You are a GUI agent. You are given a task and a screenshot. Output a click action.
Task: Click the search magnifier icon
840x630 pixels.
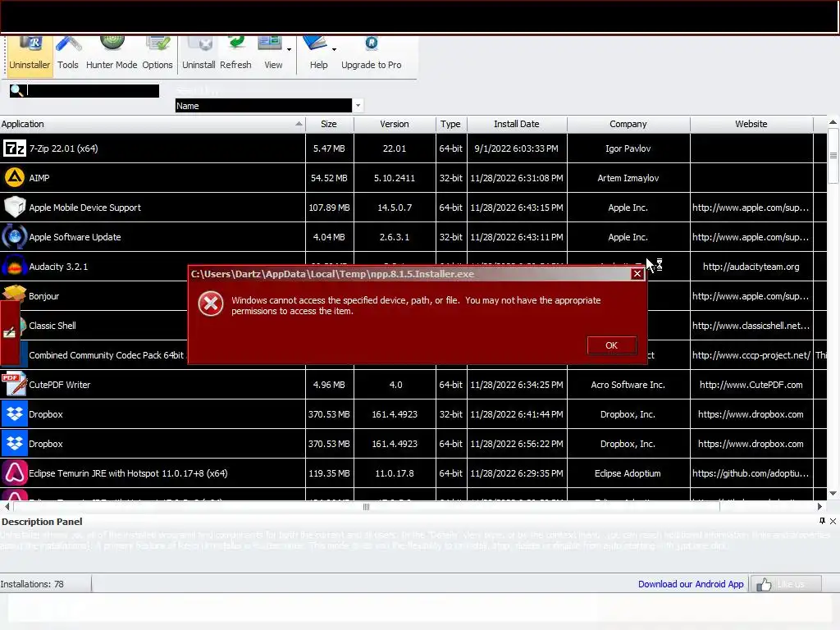pos(16,90)
